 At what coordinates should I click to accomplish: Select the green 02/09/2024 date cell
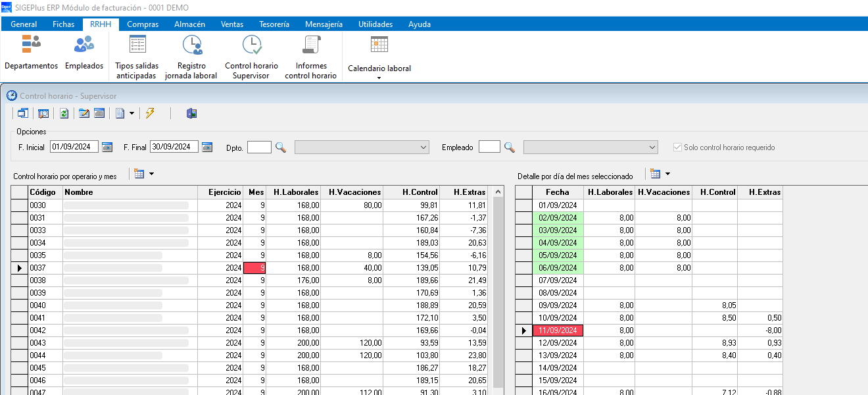coord(558,218)
